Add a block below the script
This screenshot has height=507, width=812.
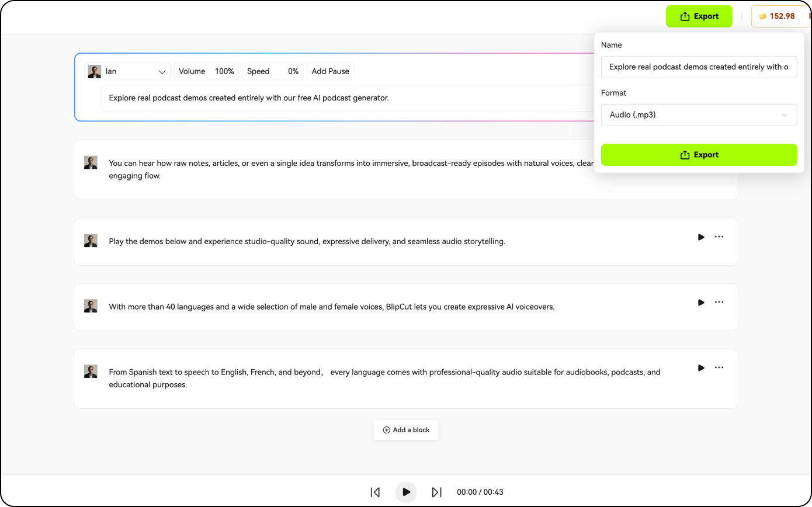406,430
